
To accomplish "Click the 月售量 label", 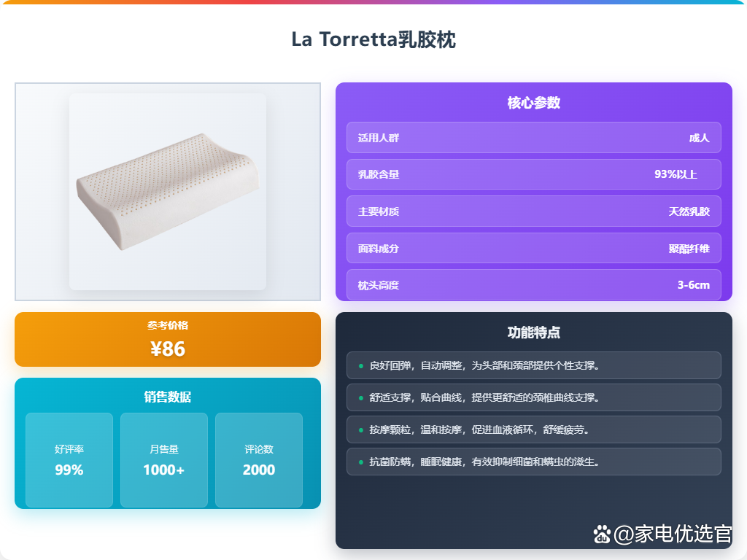I will point(164,449).
